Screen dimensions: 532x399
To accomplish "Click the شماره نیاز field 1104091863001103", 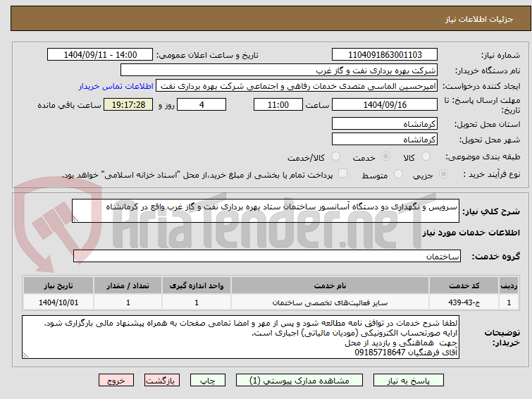I will [x=385, y=55].
